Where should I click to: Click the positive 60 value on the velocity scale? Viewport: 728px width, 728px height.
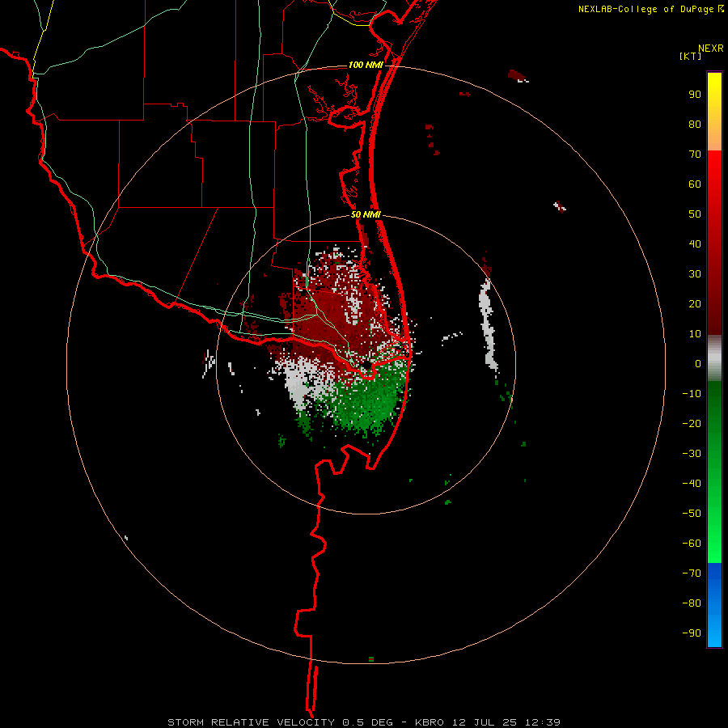coord(695,184)
